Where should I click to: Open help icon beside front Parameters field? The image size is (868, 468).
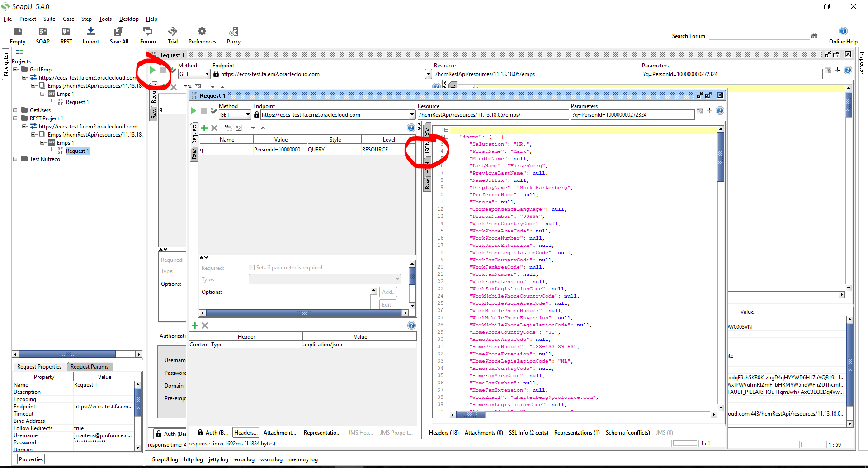[x=720, y=111]
